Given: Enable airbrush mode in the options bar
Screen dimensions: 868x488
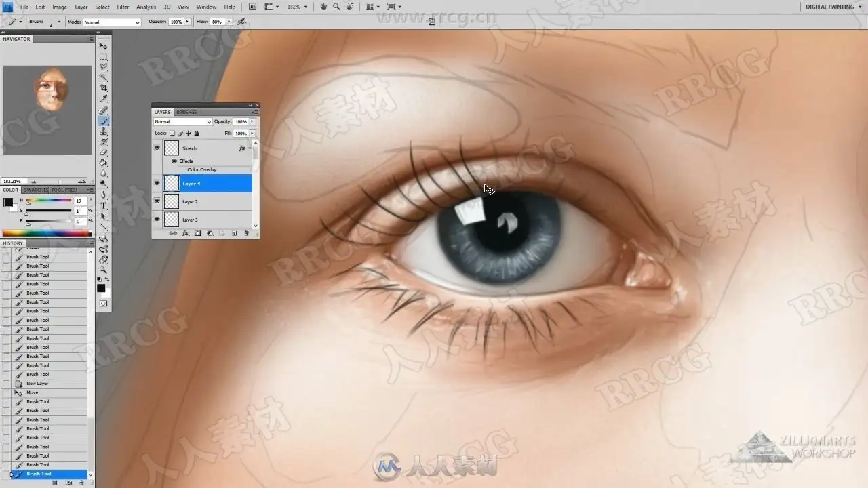Looking at the screenshot, I should pos(241,22).
